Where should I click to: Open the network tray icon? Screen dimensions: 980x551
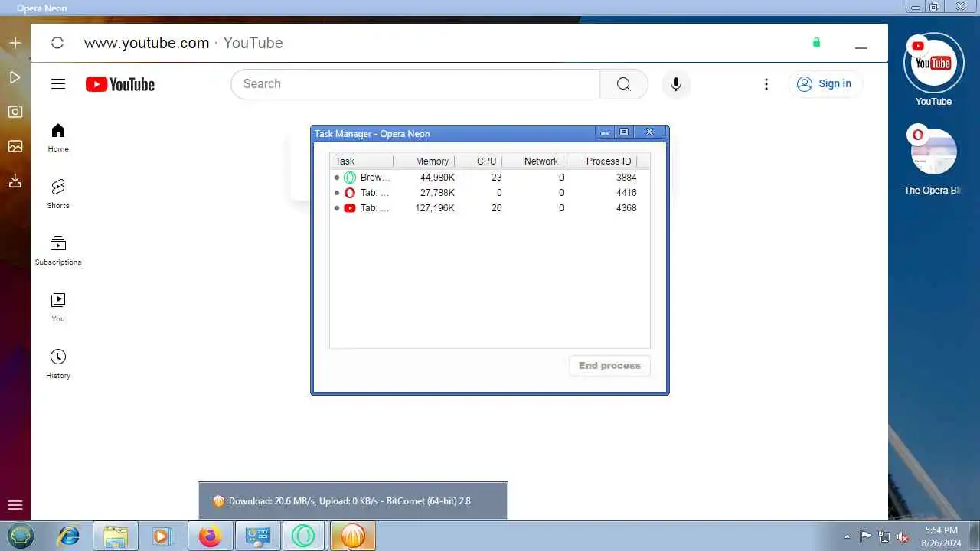884,536
